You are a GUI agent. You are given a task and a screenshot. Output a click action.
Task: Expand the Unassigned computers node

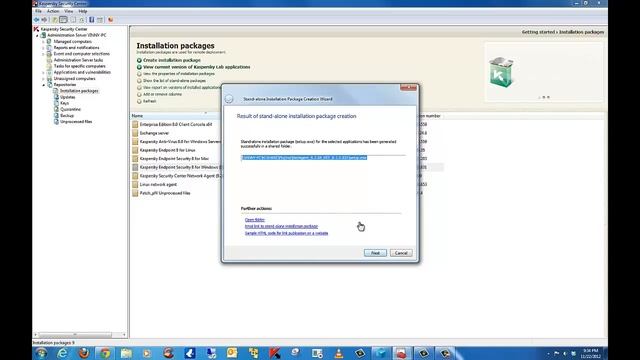click(43, 78)
